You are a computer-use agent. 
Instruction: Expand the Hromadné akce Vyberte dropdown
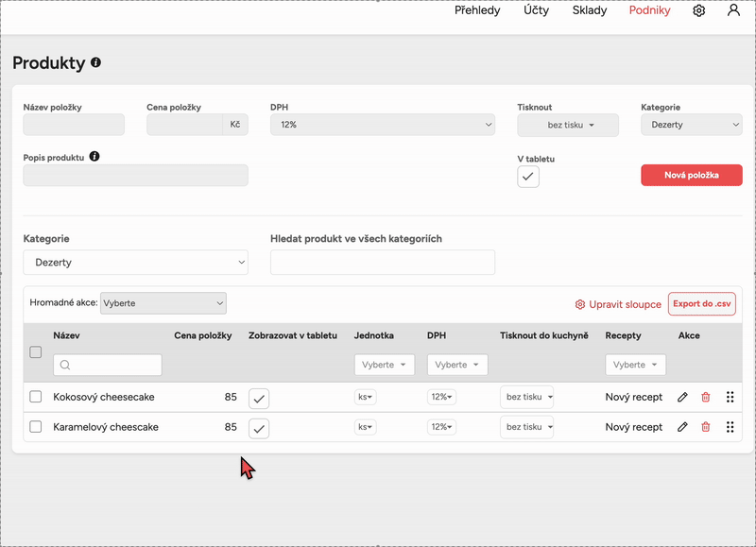[x=163, y=303]
